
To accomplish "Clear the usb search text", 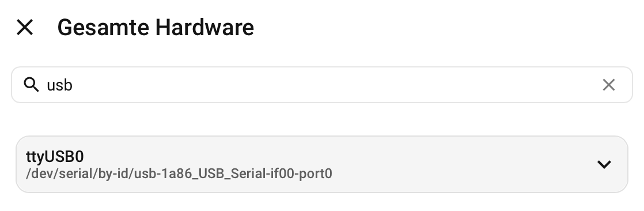I will pos(608,85).
